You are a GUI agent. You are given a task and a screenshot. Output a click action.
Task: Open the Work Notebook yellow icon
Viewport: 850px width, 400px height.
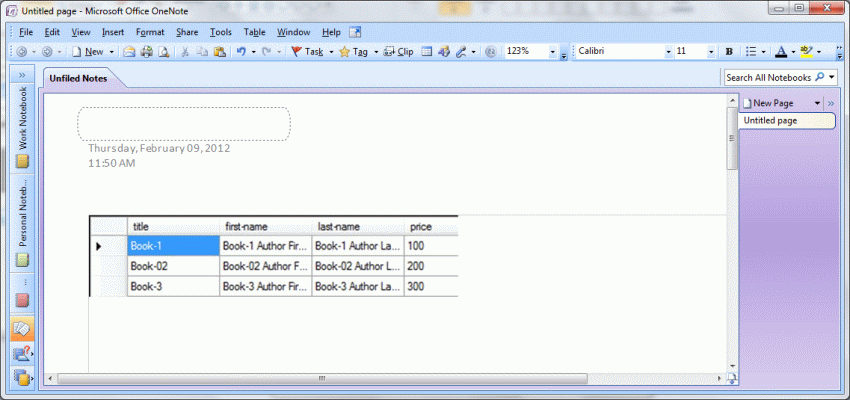pos(22,162)
